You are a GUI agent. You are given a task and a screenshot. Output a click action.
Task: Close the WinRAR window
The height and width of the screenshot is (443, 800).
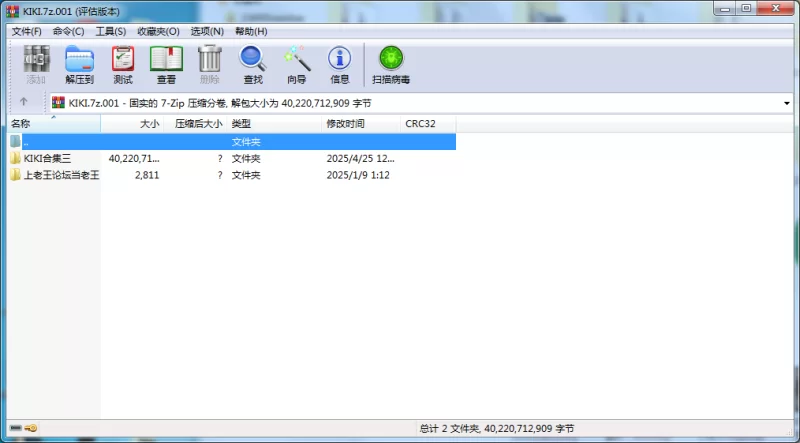click(776, 9)
